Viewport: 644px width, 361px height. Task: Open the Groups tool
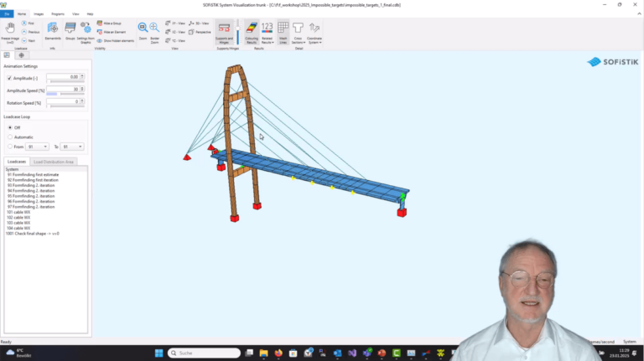click(70, 31)
